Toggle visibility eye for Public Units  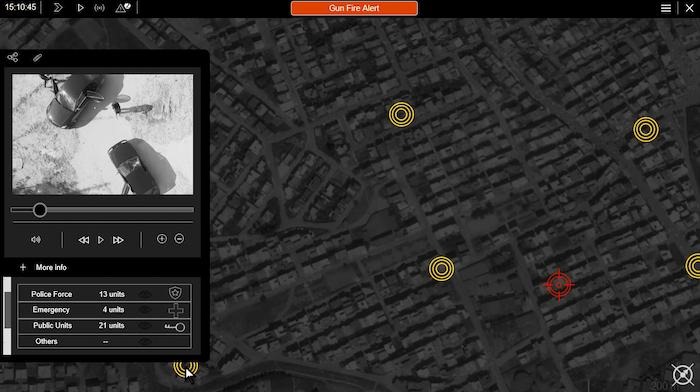click(144, 325)
